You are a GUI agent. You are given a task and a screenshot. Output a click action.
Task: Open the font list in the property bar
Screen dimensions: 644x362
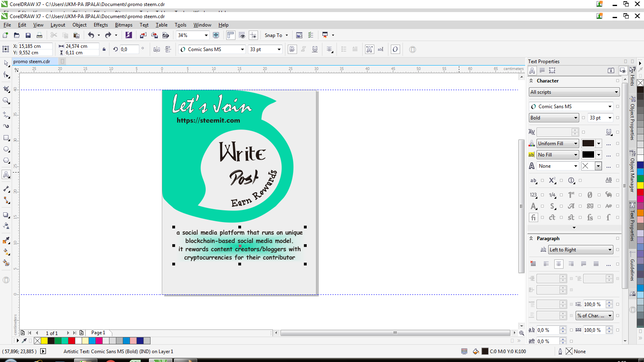click(242, 49)
